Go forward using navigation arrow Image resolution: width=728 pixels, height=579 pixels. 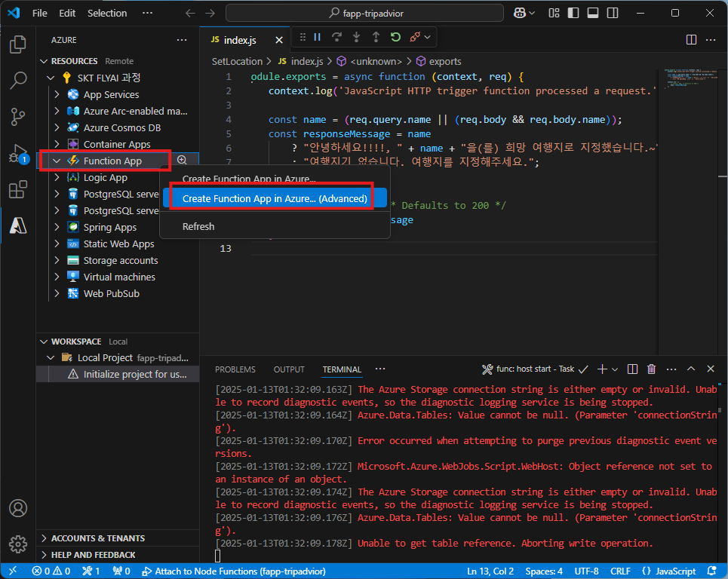[210, 13]
